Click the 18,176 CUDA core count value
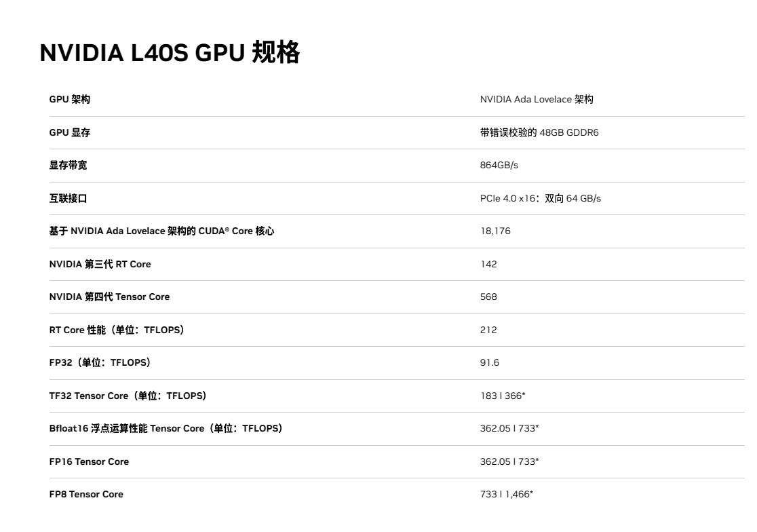 point(496,231)
